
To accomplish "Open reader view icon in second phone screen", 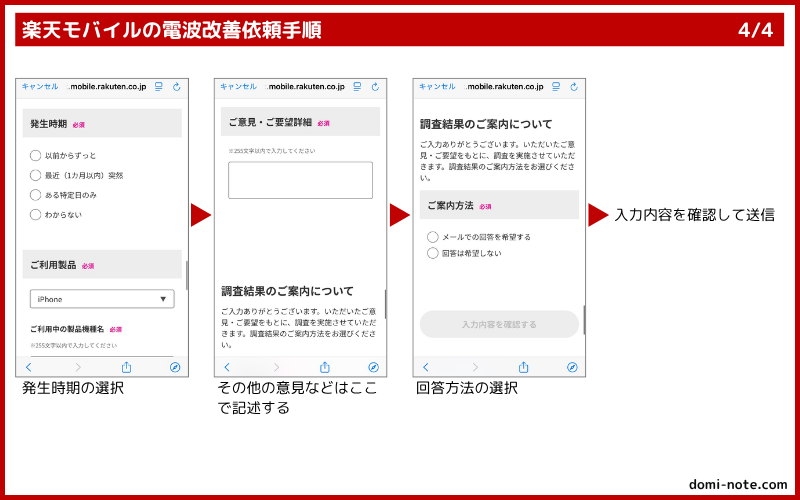I will pos(357,87).
